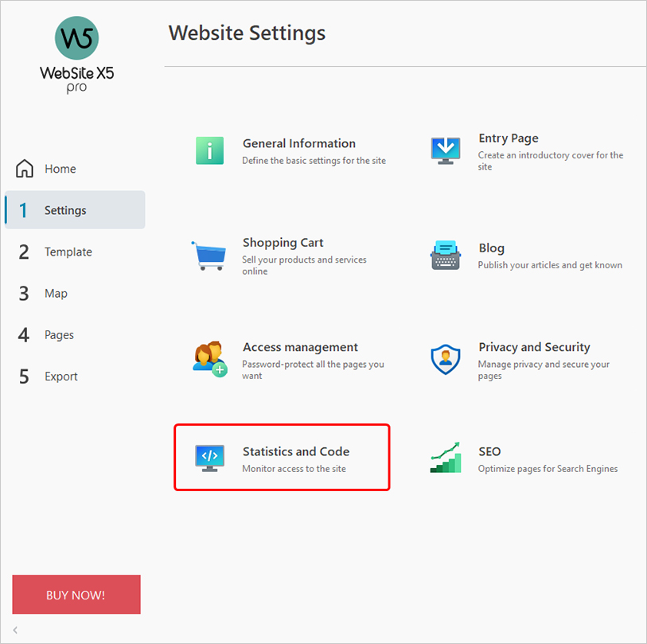Navigate to step 4 Pages
Screen dimensions: 647x644
pos(59,335)
